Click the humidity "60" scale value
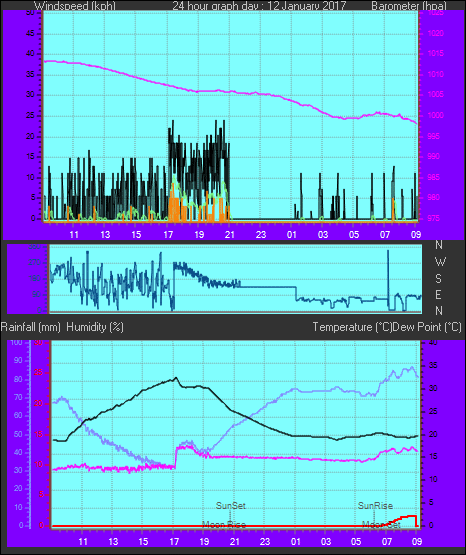 tap(18, 415)
